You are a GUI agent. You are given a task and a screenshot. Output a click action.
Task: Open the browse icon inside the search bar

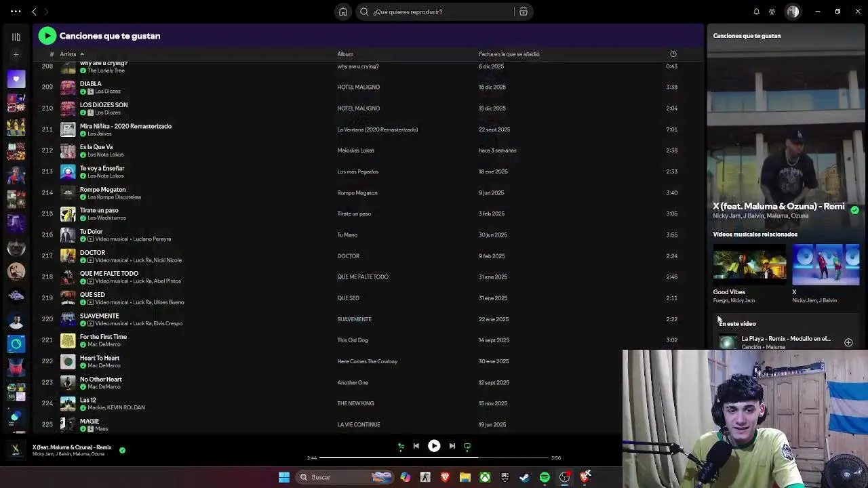coord(524,12)
